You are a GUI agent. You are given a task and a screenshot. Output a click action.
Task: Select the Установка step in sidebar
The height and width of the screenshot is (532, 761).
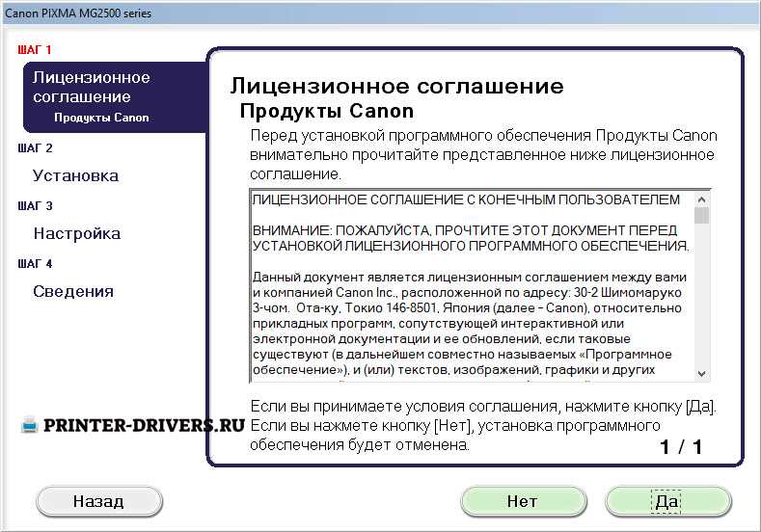(75, 175)
